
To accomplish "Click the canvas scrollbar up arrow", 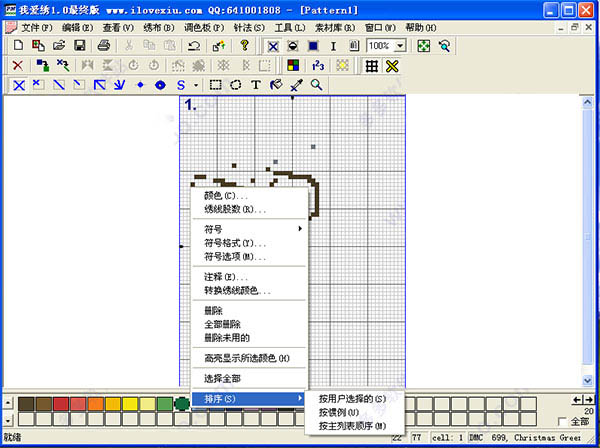I will (x=587, y=102).
